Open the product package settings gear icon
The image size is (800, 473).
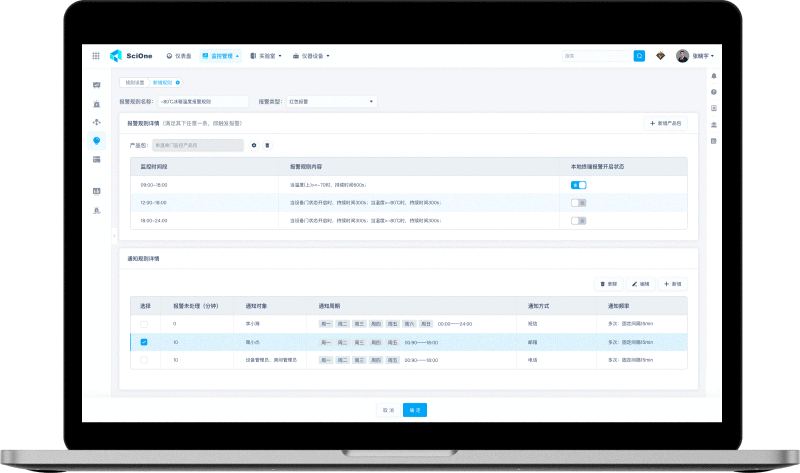coord(254,145)
